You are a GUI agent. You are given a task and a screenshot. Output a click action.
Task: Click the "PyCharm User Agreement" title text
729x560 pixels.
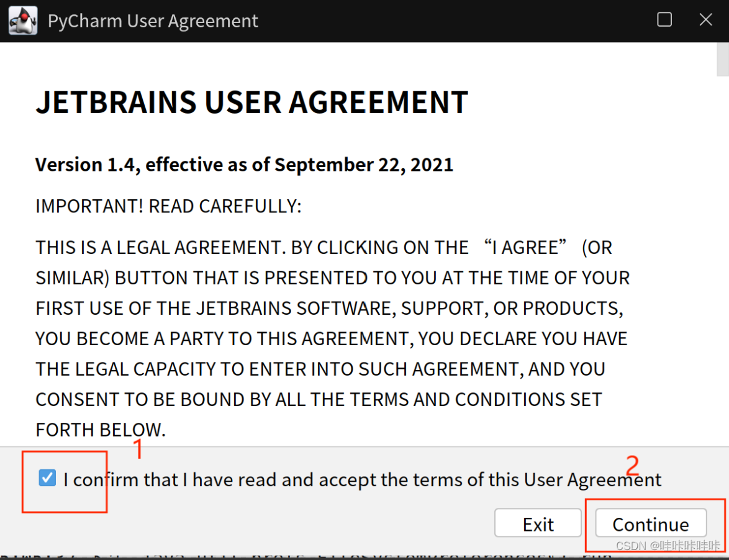(x=153, y=21)
